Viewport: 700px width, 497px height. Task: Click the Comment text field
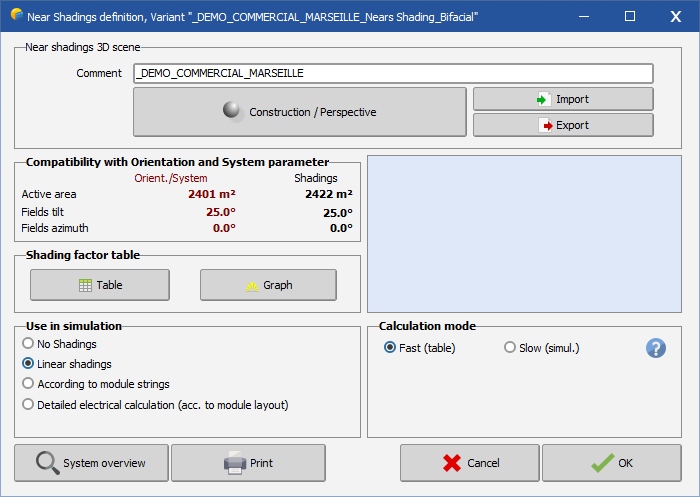tap(393, 73)
